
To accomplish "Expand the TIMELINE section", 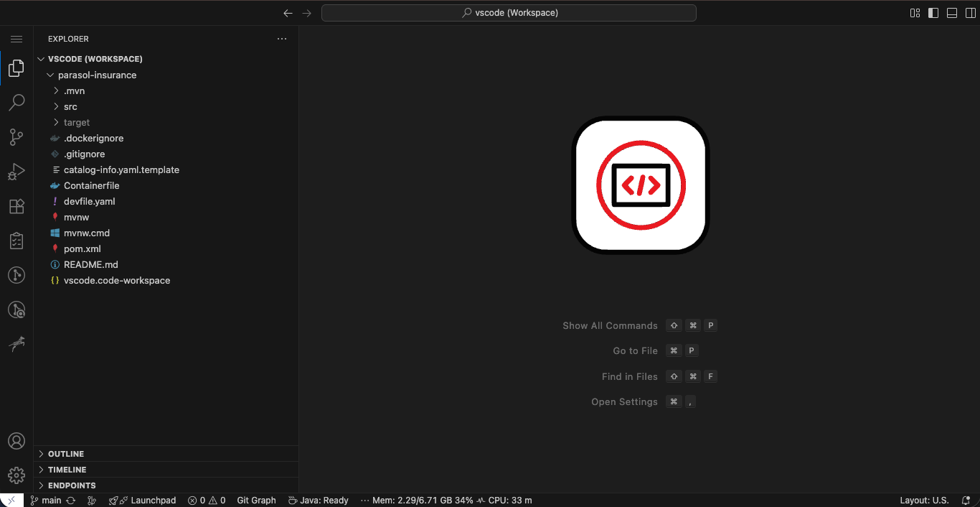I will point(166,470).
